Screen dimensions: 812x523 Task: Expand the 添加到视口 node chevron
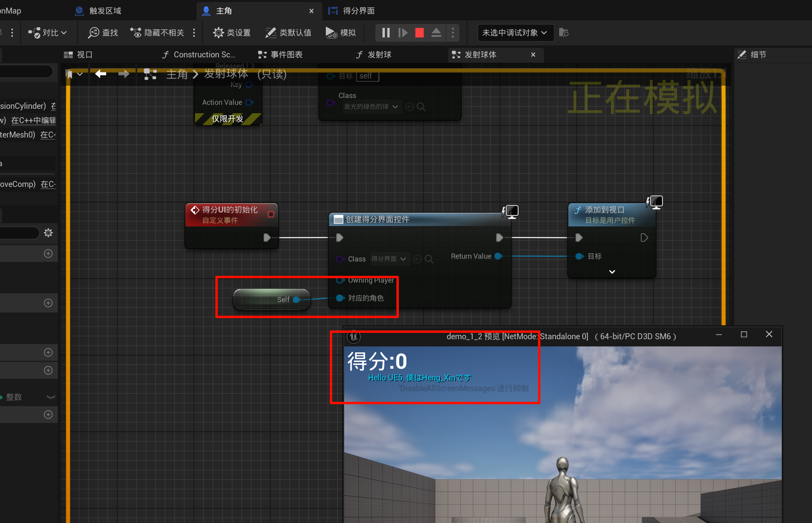coord(612,272)
